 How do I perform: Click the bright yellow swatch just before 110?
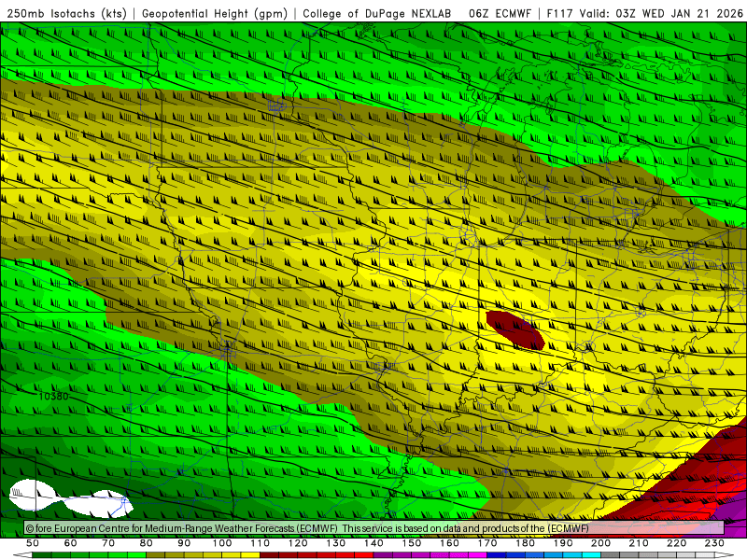coord(250,555)
